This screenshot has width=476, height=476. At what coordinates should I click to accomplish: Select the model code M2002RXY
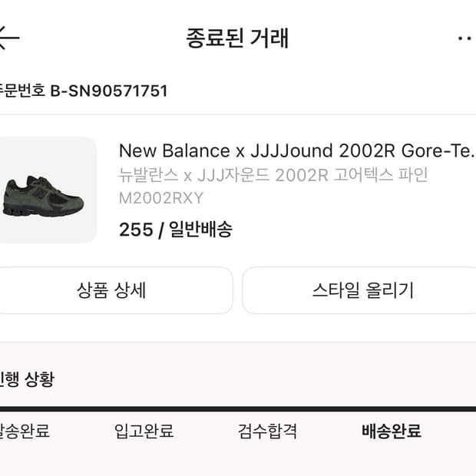pyautogui.click(x=161, y=198)
